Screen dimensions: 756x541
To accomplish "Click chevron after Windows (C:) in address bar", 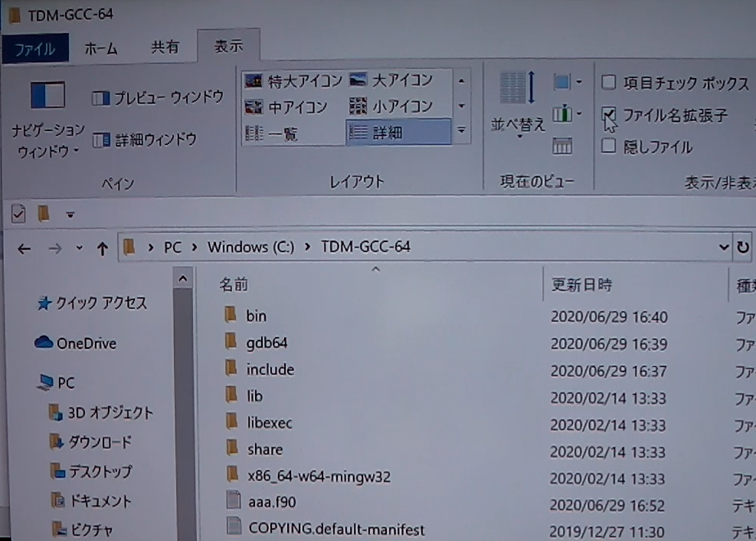I will [308, 247].
